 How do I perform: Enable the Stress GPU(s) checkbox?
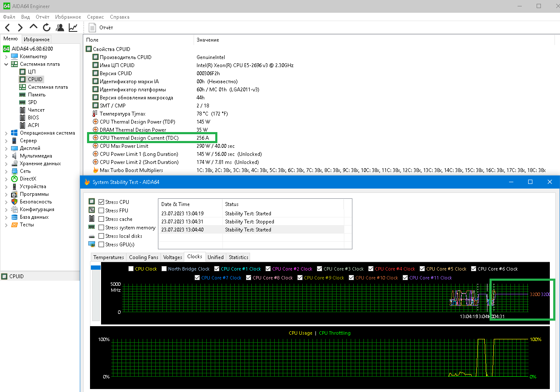click(101, 245)
